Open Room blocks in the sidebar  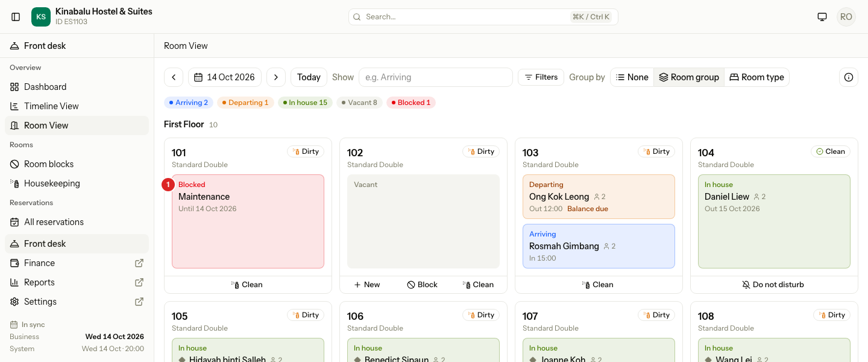[77, 164]
